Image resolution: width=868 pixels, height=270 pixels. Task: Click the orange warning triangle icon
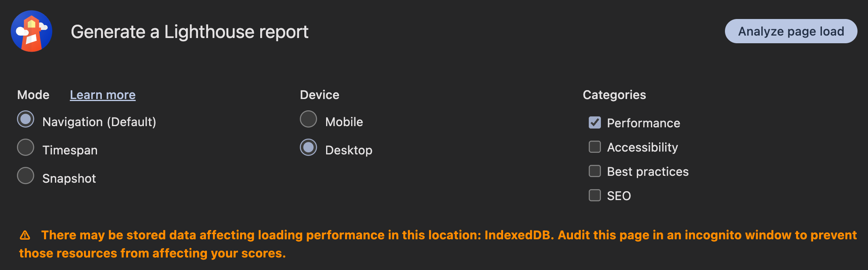[25, 235]
